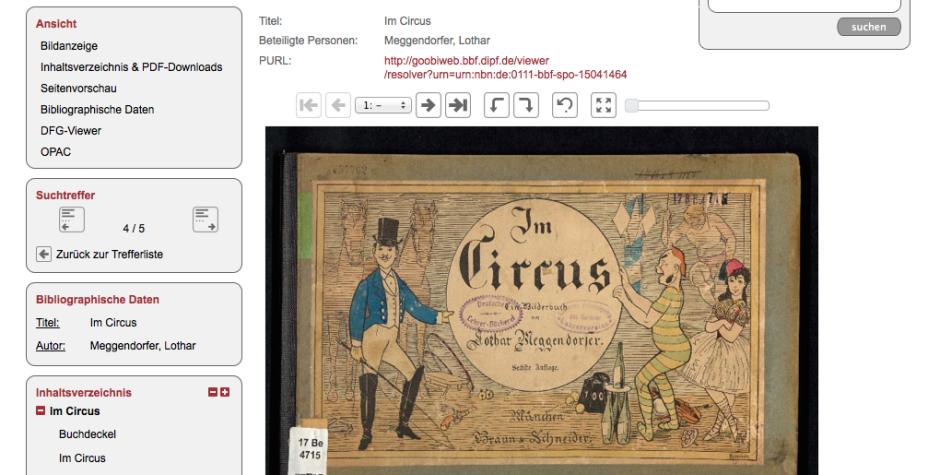The width and height of the screenshot is (940, 475).
Task: Open Seitenvorschau view
Action: (x=79, y=88)
